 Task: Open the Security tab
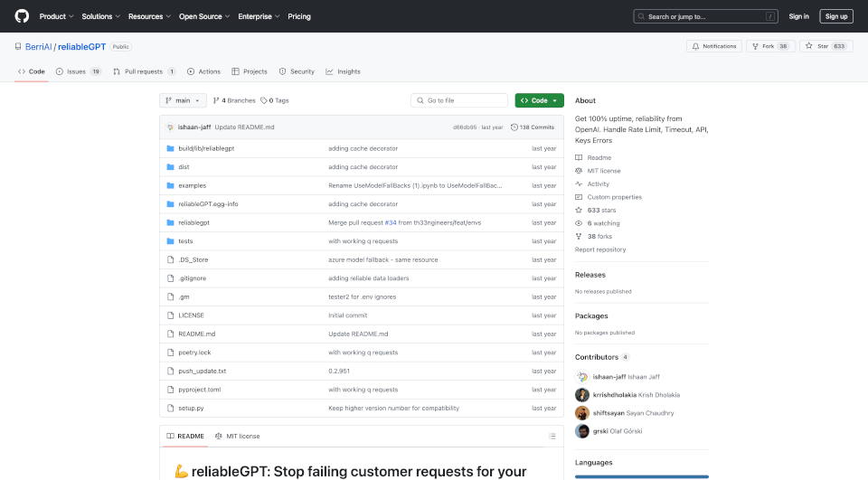[x=297, y=71]
